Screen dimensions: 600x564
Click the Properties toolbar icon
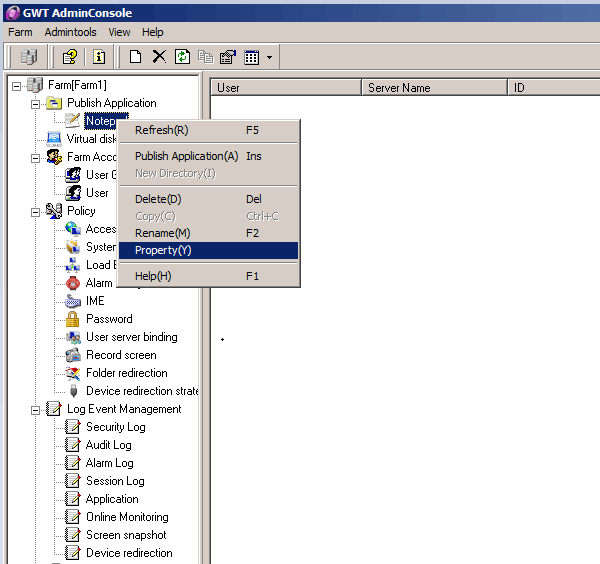(x=227, y=57)
